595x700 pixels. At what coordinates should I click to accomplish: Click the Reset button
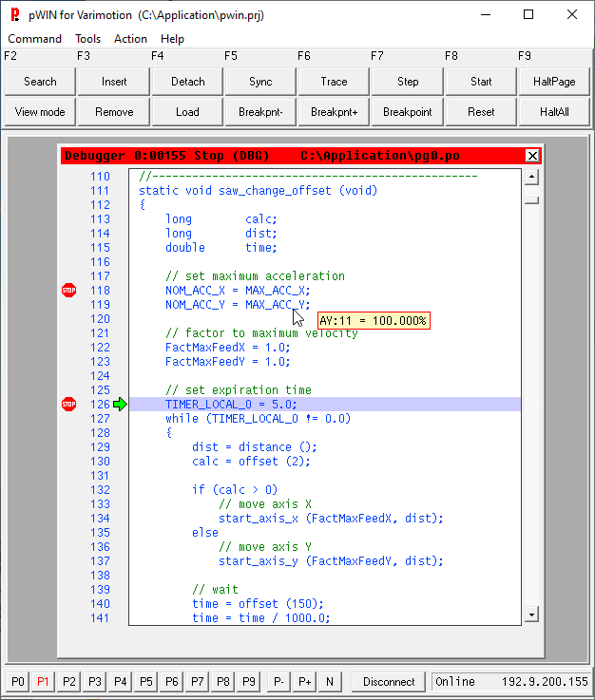tap(481, 112)
